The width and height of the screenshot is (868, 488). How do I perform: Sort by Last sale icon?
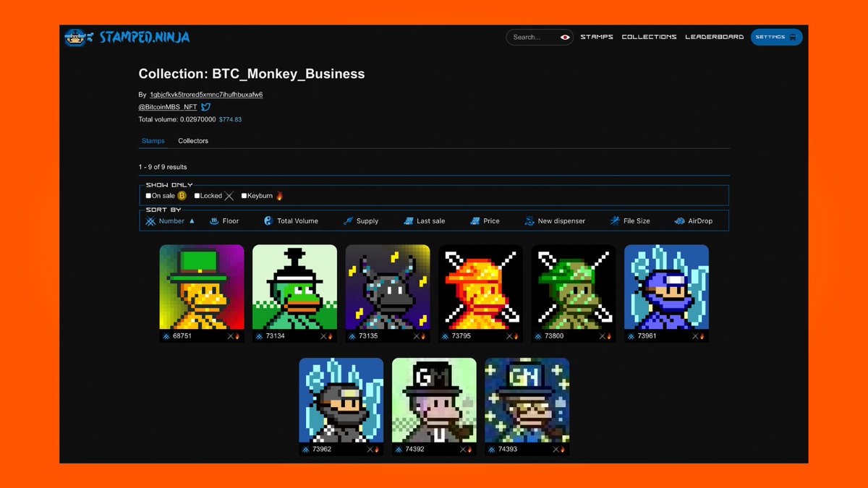click(409, 221)
